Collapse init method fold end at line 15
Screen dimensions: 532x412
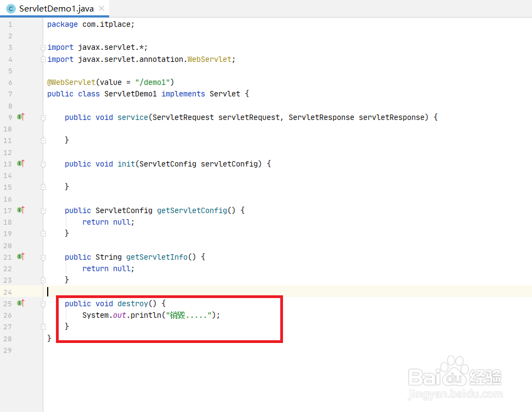click(x=43, y=187)
